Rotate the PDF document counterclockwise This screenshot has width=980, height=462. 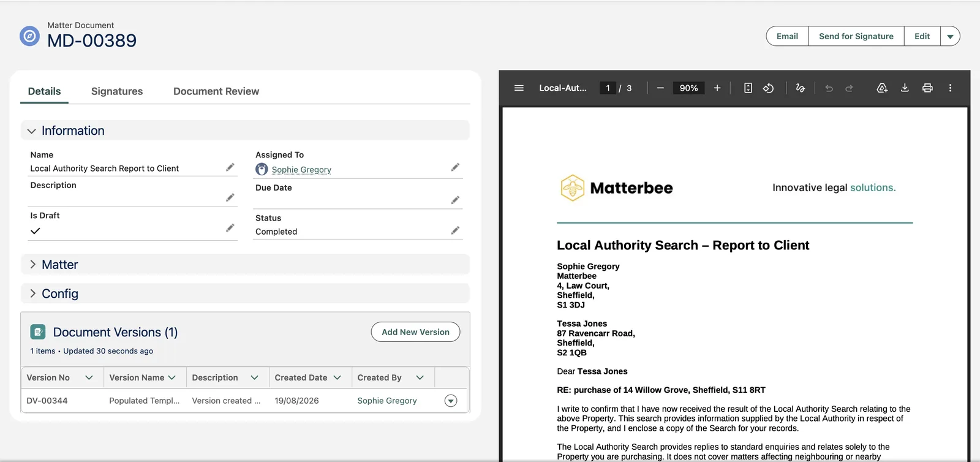pyautogui.click(x=768, y=88)
